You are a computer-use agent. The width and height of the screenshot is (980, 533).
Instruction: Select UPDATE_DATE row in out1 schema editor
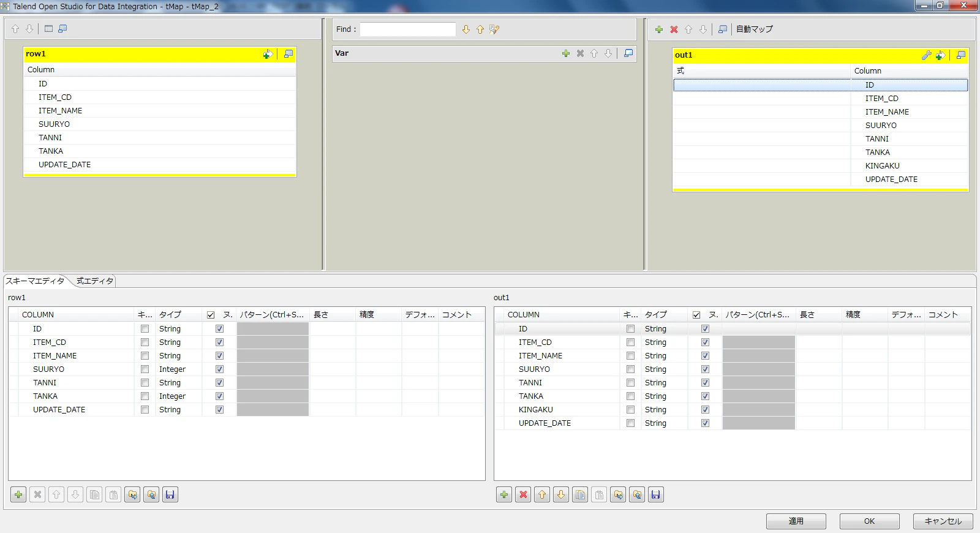coord(733,423)
